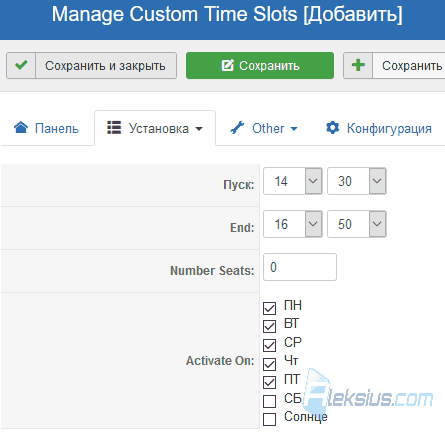Click the home icon beside Панель
This screenshot has width=445, height=442.
[x=21, y=127]
